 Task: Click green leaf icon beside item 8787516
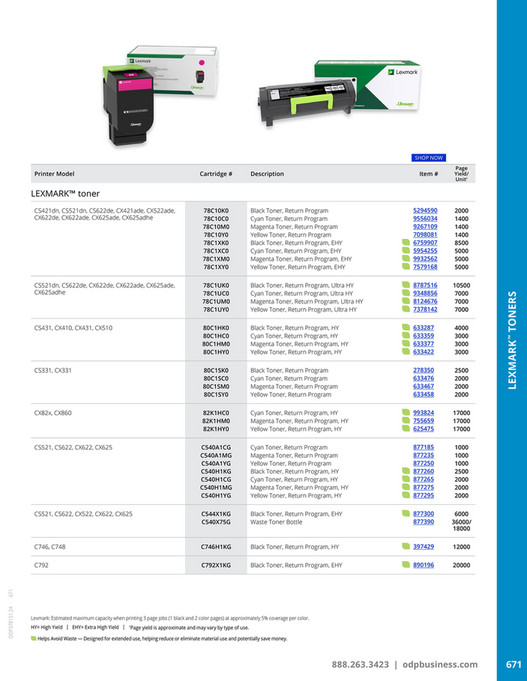pyautogui.click(x=406, y=285)
